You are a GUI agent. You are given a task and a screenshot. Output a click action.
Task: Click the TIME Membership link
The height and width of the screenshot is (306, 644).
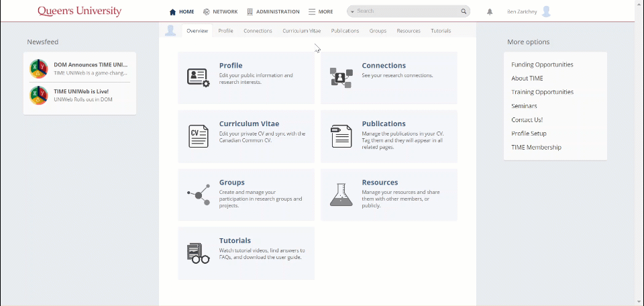tap(536, 147)
